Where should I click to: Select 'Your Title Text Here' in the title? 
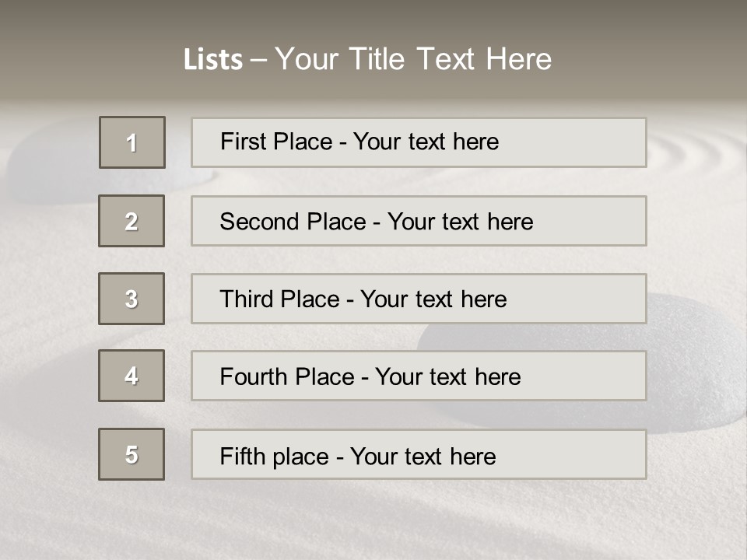coord(413,59)
